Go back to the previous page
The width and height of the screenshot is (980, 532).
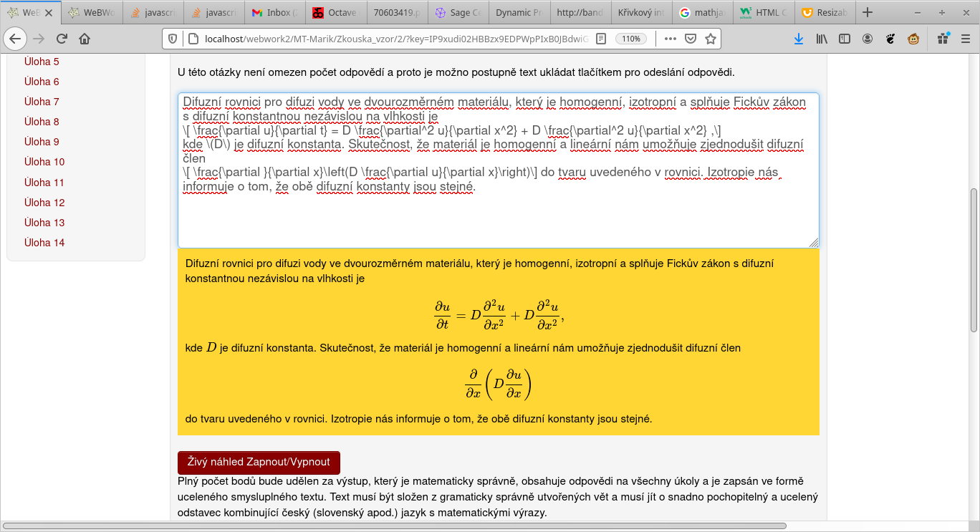point(15,39)
